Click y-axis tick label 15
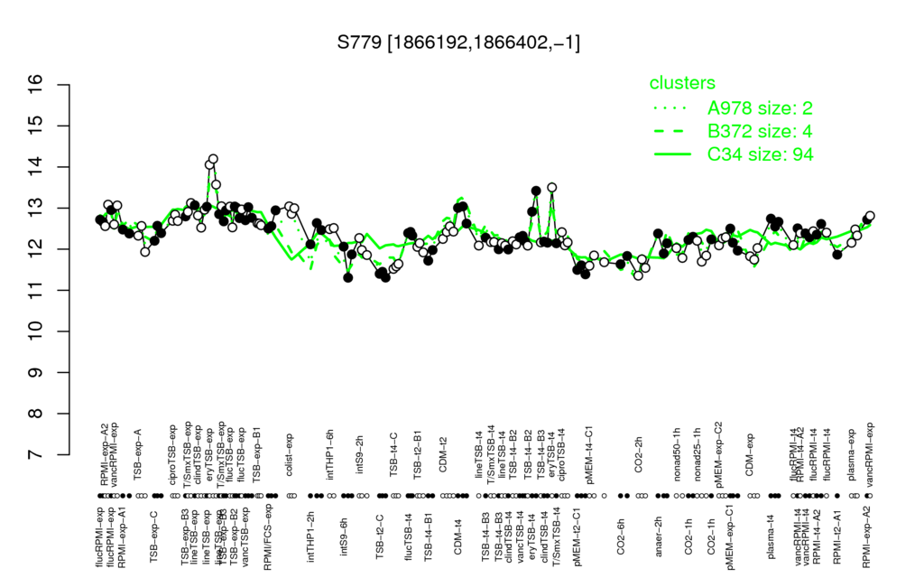 (x=36, y=126)
